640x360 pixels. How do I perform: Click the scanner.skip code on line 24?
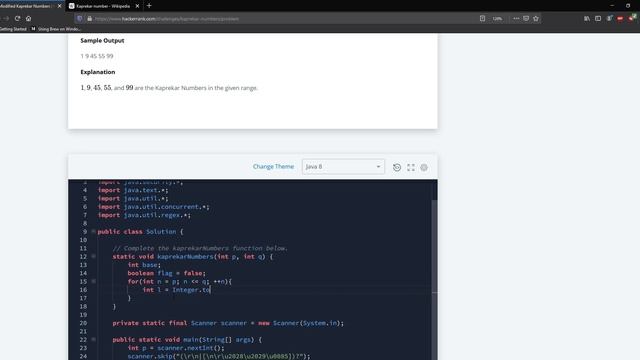pyautogui.click(x=219, y=356)
